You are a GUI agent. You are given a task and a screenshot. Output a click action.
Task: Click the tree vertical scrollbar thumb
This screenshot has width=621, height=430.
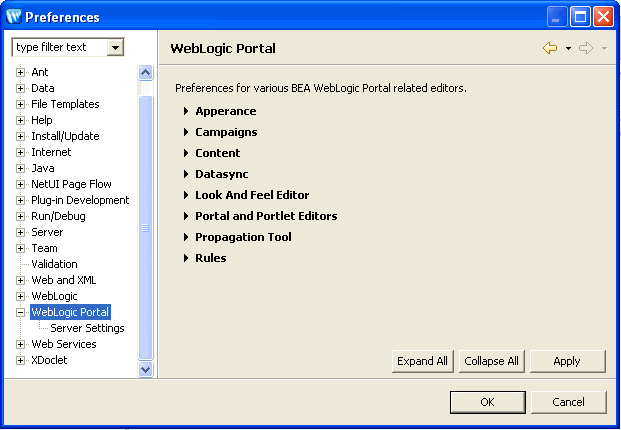145,228
